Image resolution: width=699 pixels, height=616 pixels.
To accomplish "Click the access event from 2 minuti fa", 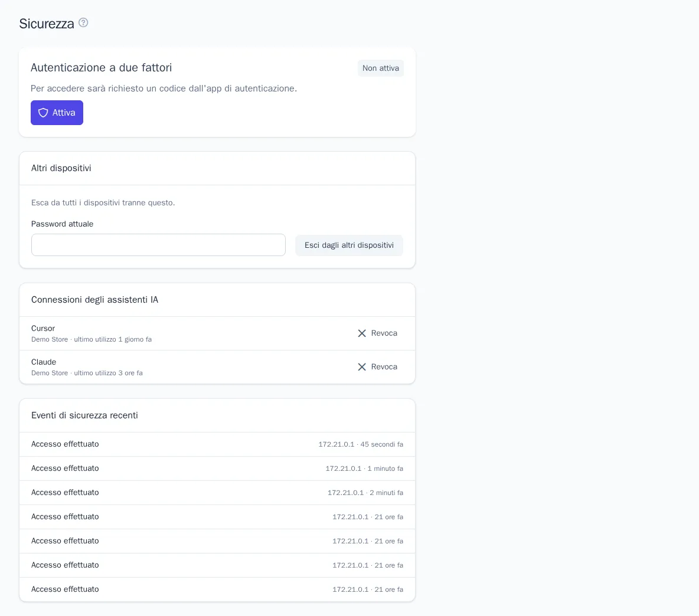I will click(x=217, y=493).
